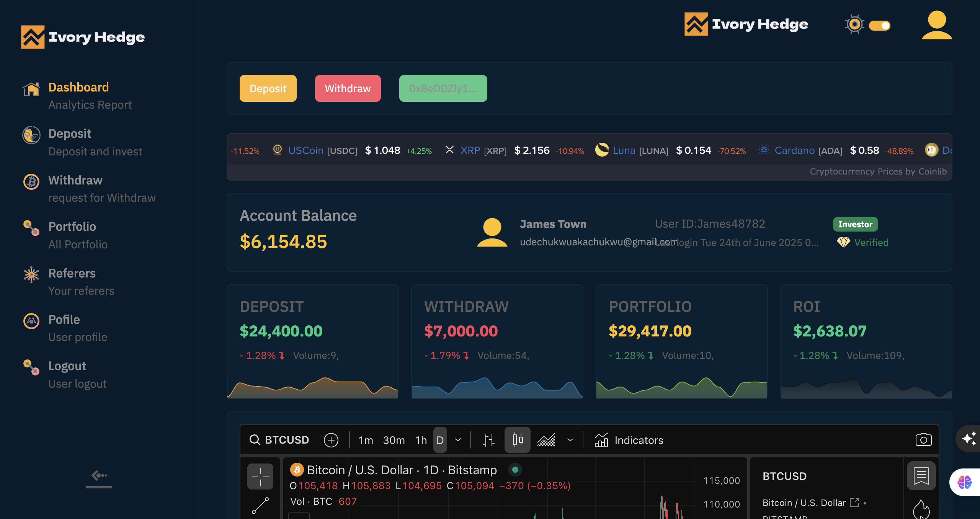980x519 pixels.
Task: Click the add symbol plus icon
Action: tap(331, 440)
